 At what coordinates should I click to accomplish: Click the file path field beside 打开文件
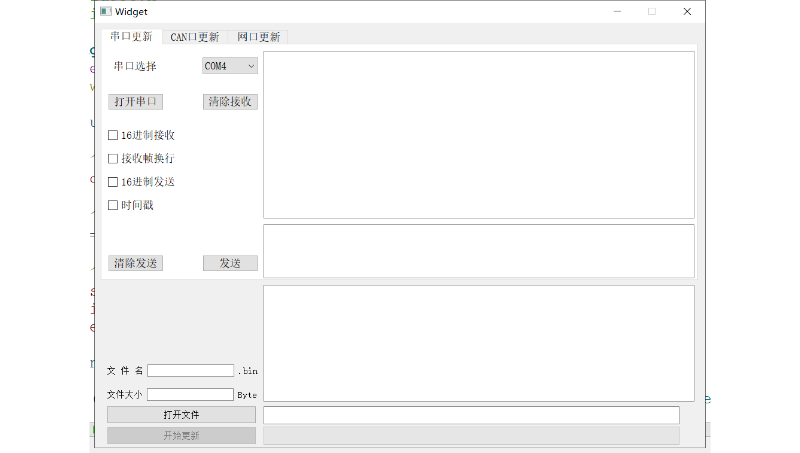[x=471, y=415]
